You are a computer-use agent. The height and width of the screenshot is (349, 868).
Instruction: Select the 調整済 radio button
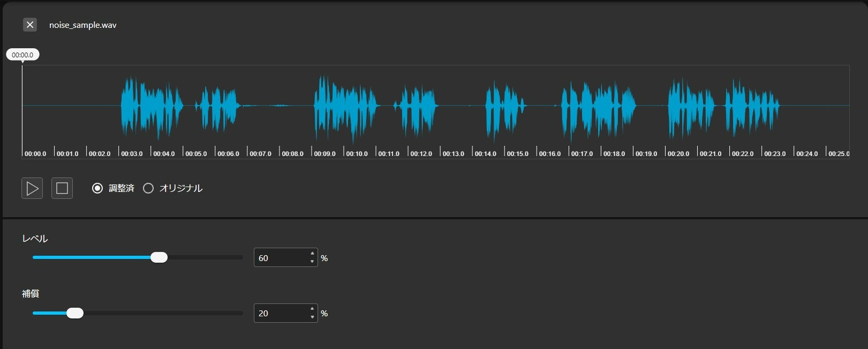[97, 188]
